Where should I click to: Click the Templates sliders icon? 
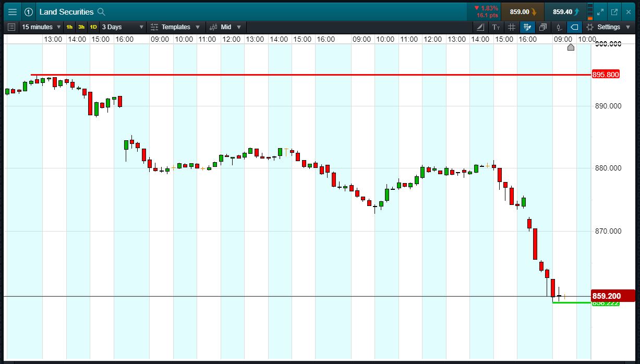[x=154, y=27]
